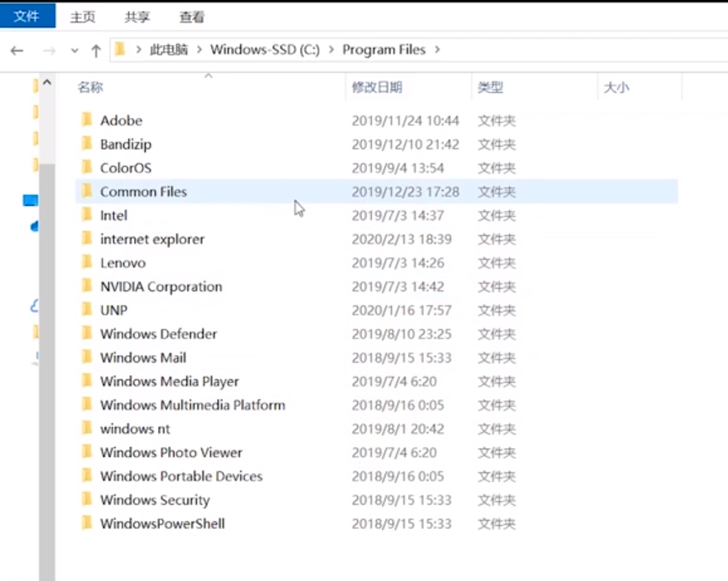Switch to the 主页 ribbon tab
Image resolution: width=728 pixels, height=581 pixels.
[83, 18]
